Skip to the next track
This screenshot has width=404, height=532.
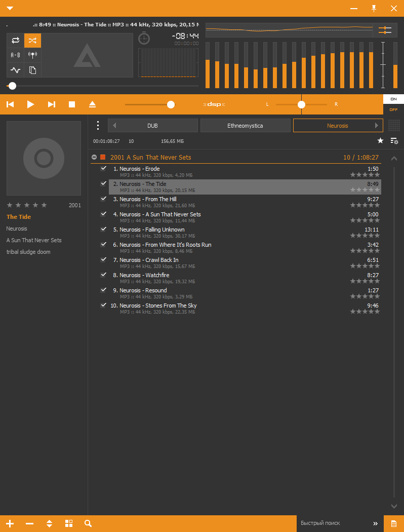point(52,104)
